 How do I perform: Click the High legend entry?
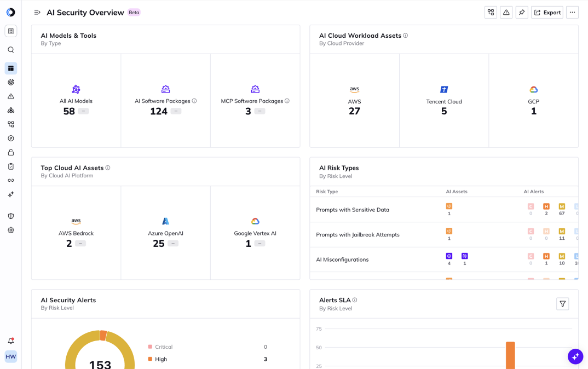158,359
